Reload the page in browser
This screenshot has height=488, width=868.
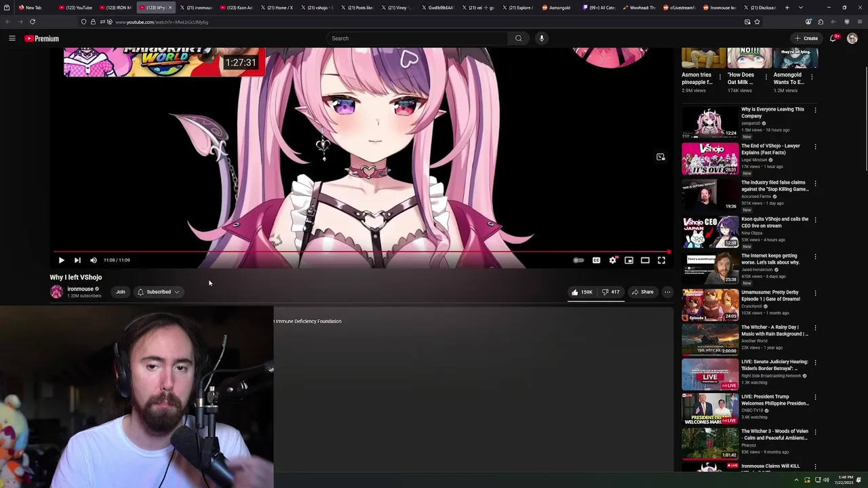[x=32, y=22]
